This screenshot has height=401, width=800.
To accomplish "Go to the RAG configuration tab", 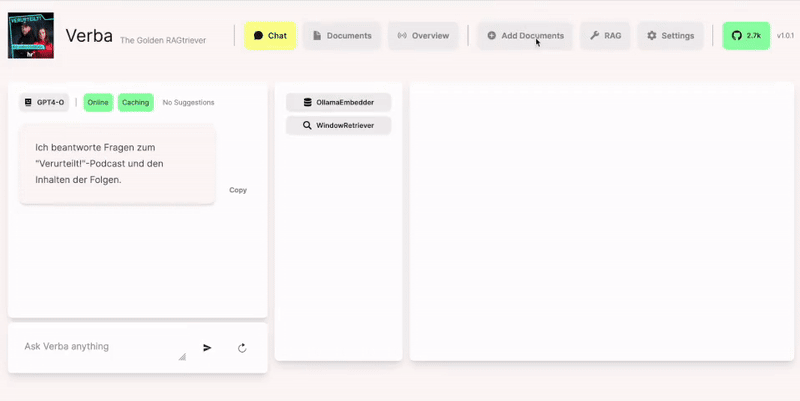I will coord(605,36).
